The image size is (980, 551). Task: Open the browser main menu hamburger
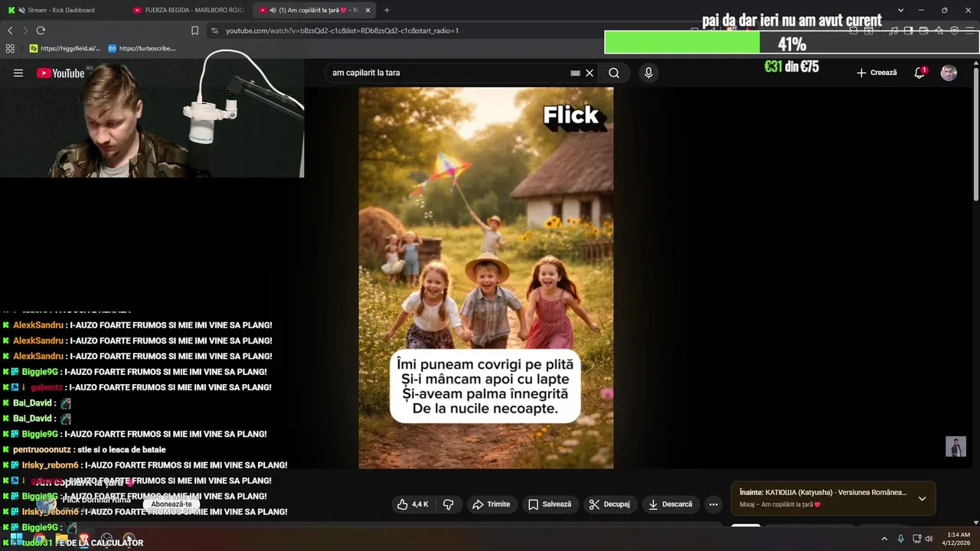[x=969, y=31]
